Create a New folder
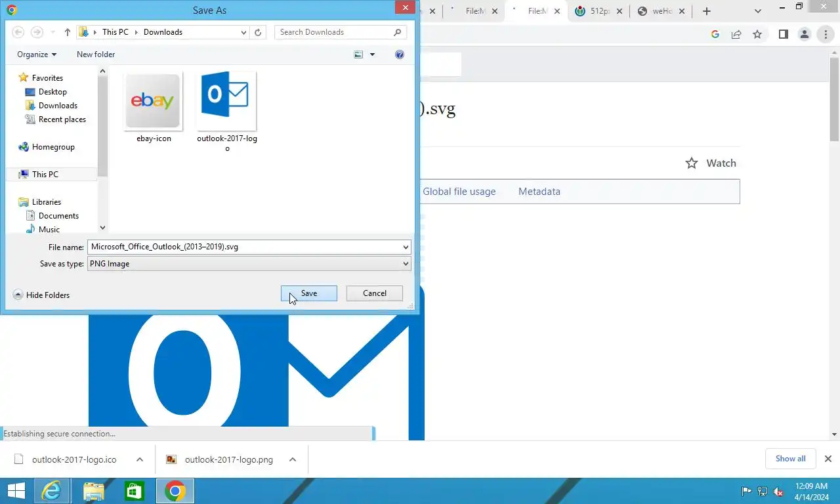Image resolution: width=840 pixels, height=504 pixels. [x=96, y=54]
